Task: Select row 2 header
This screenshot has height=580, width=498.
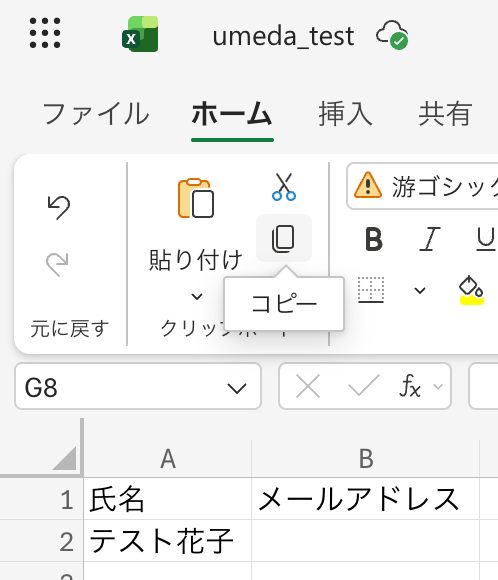Action: coord(41,541)
